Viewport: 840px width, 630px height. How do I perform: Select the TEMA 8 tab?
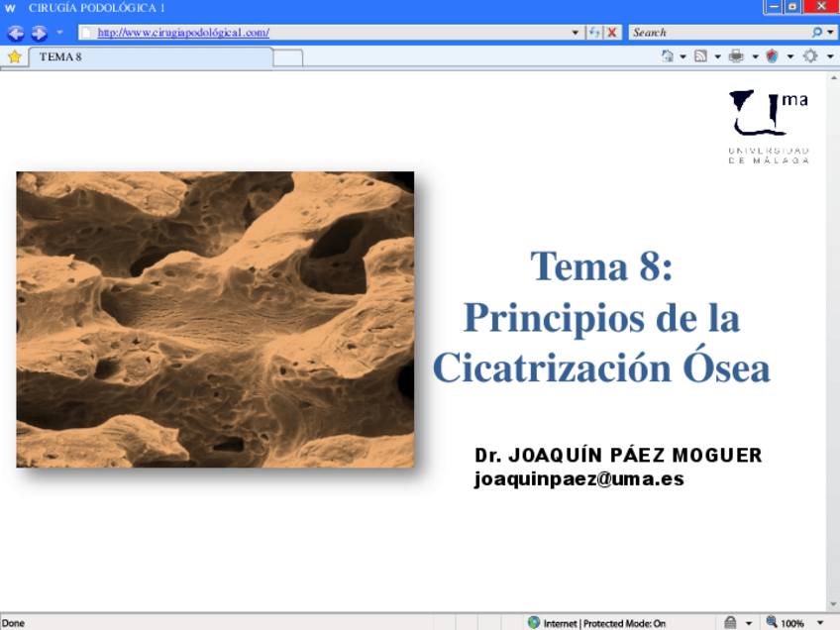[149, 56]
